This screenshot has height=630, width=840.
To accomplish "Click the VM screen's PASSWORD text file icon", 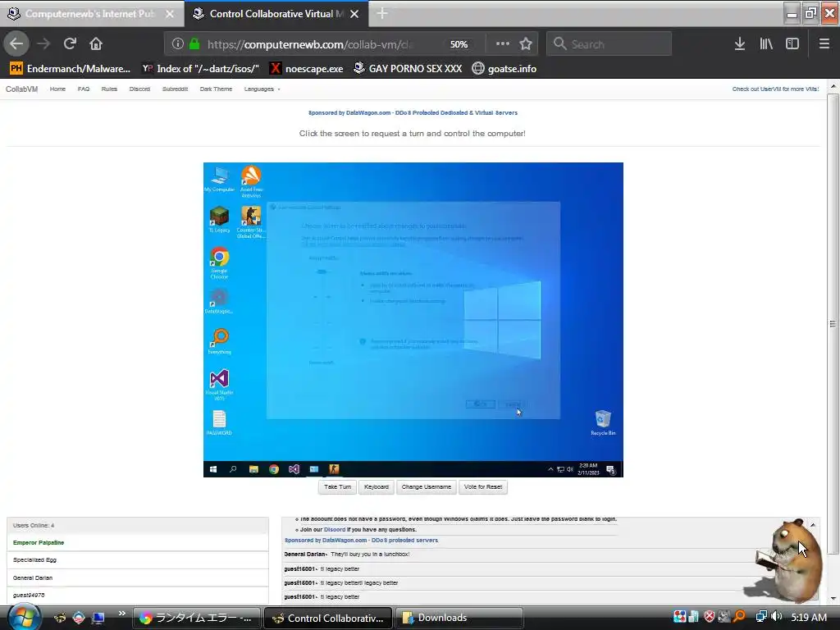I will click(219, 422).
